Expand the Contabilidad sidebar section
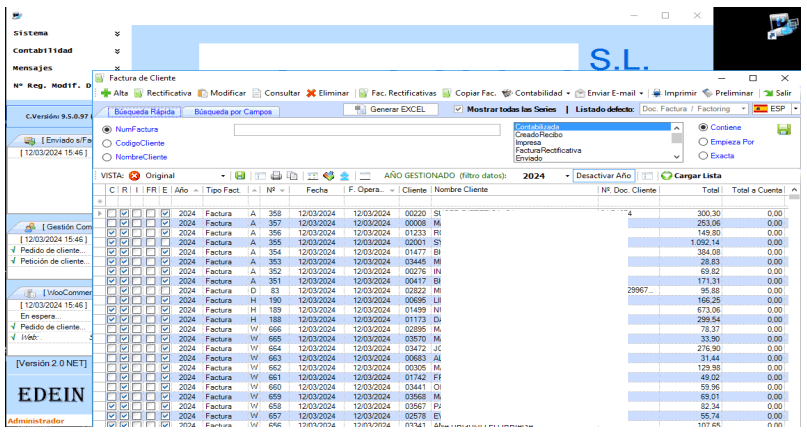The image size is (807, 432). (117, 51)
